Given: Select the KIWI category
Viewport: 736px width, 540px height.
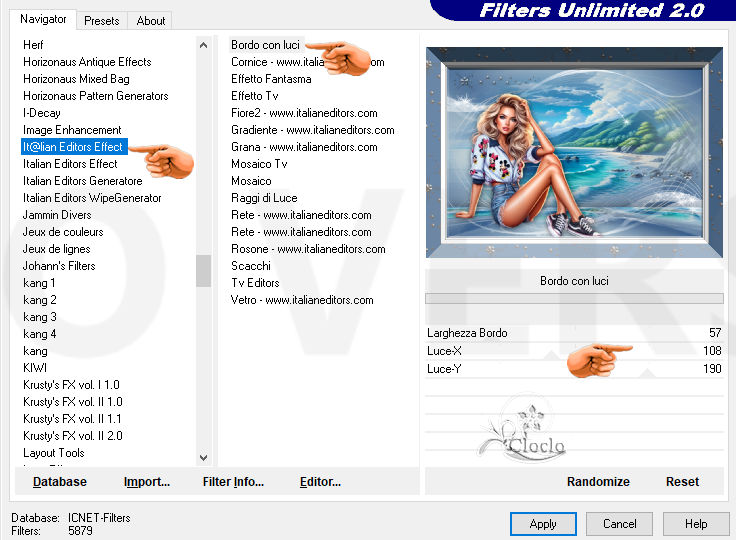Looking at the screenshot, I should [x=35, y=368].
